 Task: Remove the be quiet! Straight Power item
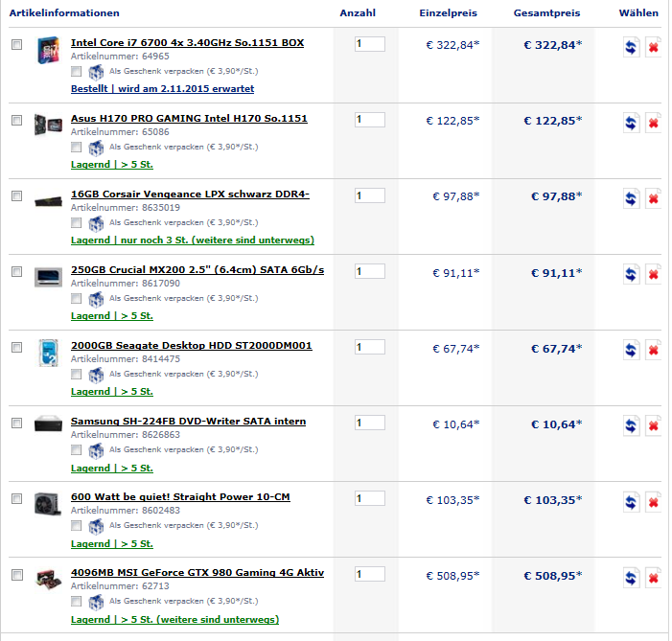point(653,501)
